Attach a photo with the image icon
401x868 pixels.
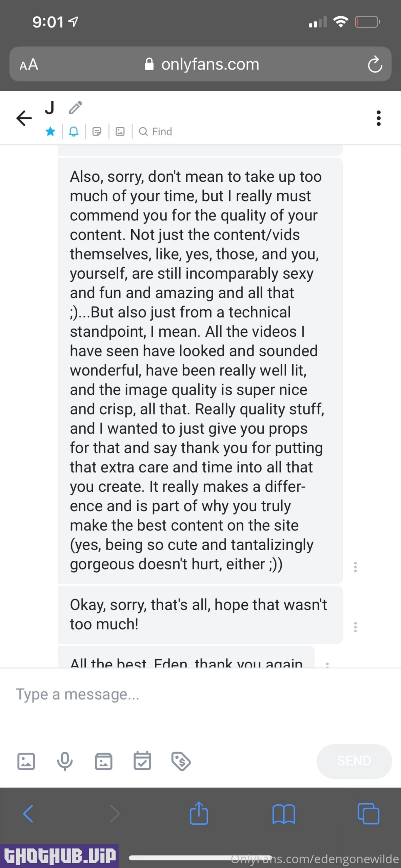tap(26, 761)
